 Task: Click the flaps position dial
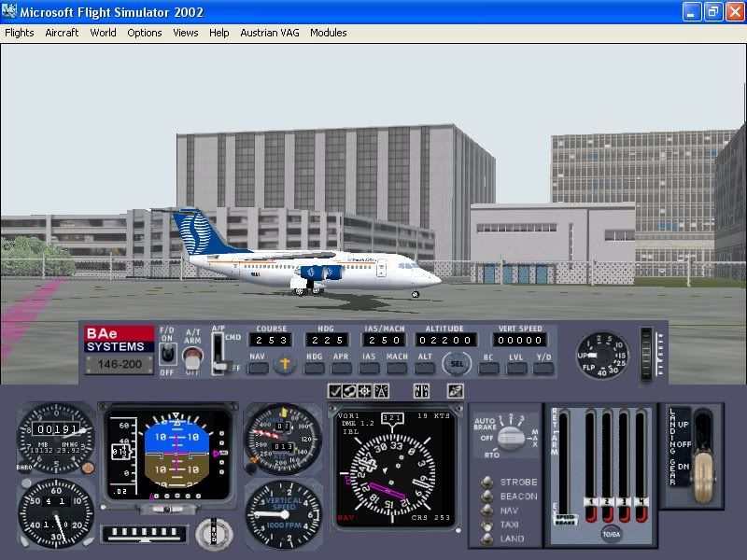[602, 354]
